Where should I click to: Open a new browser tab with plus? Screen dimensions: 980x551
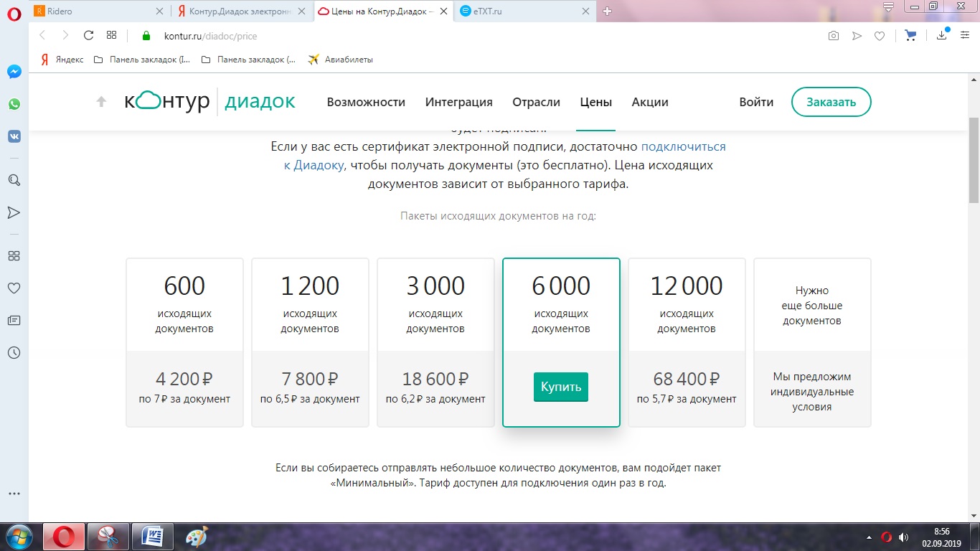click(608, 11)
